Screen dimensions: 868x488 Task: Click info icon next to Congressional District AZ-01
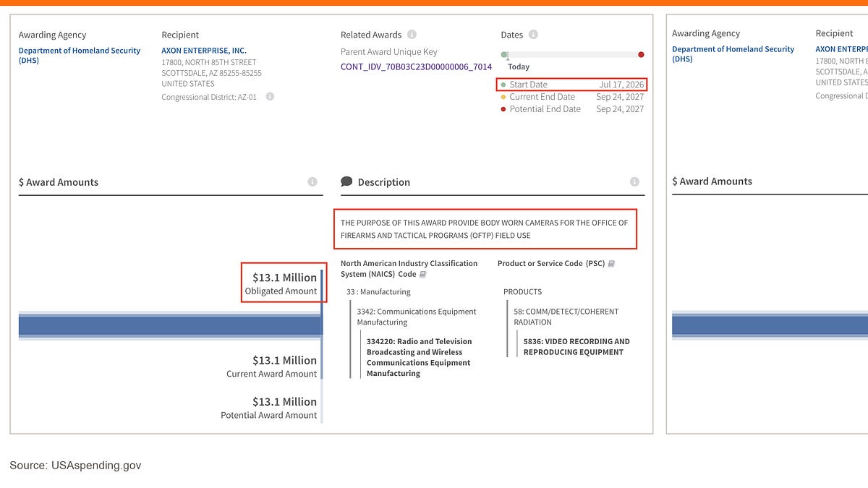[x=270, y=96]
